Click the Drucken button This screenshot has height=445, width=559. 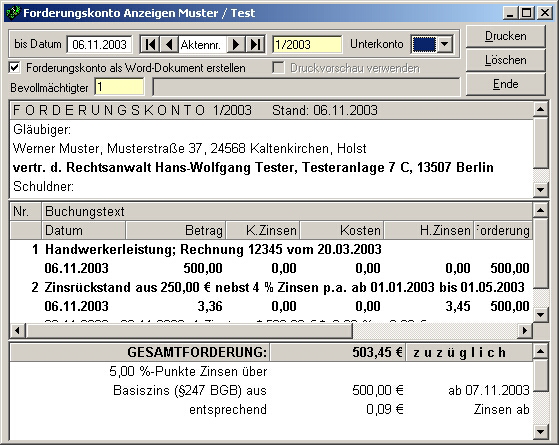tap(506, 36)
